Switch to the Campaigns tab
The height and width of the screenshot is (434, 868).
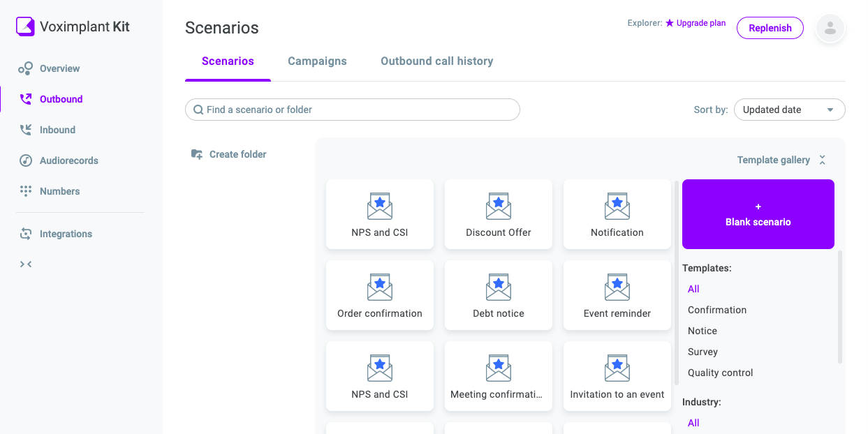317,61
